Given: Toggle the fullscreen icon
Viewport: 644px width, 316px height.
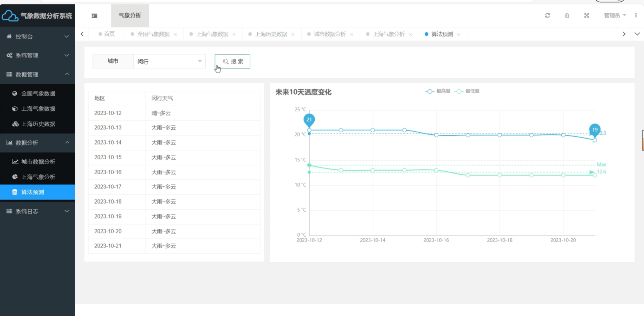Looking at the screenshot, I should coord(587,16).
